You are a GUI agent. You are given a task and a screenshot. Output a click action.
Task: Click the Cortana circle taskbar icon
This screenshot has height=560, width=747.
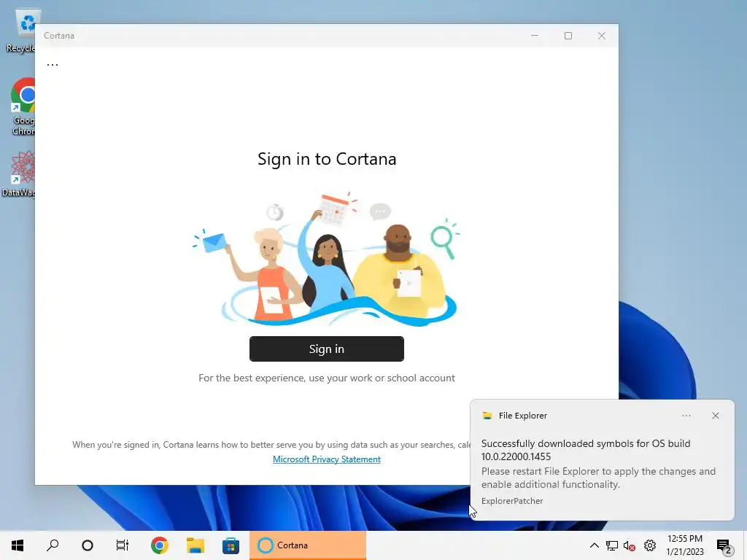tap(88, 545)
